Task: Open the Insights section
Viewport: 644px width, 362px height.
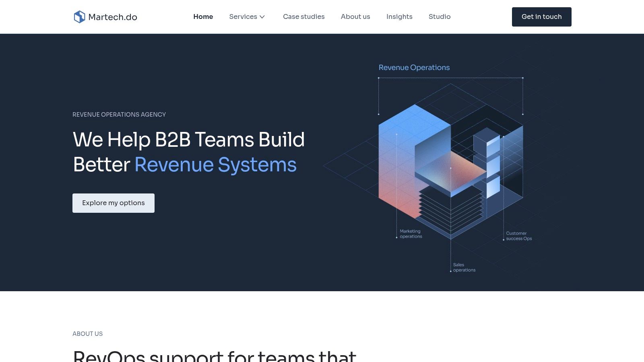Action: 399,16
